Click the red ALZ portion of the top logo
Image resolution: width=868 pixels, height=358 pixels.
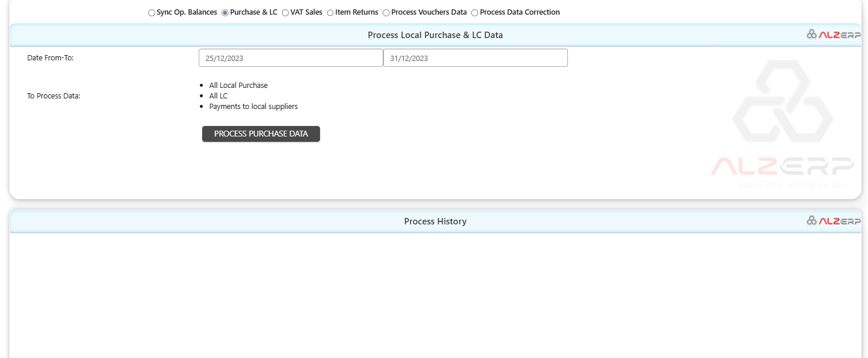pos(828,34)
